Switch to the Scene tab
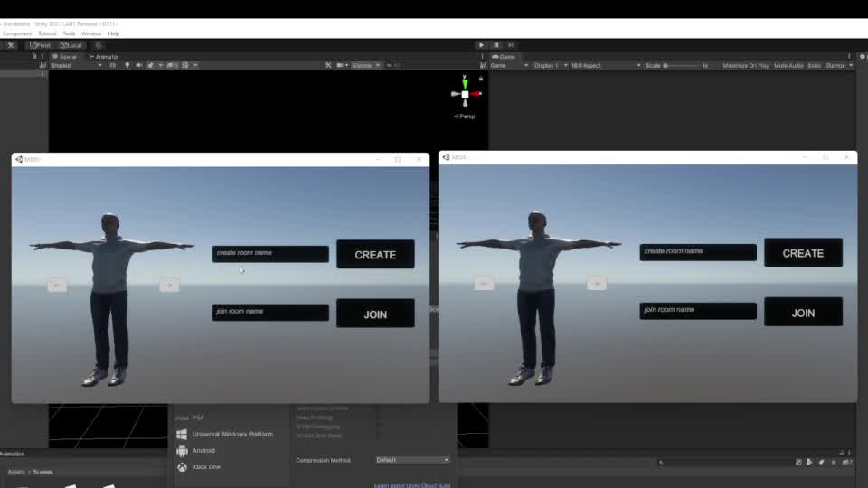Viewport: 868px width, 488px height. click(x=65, y=56)
